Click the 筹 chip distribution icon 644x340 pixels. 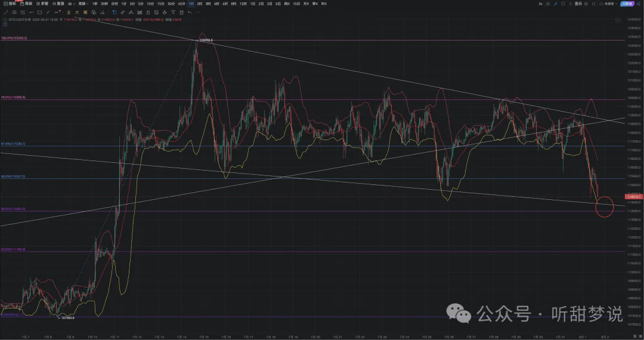click(x=85, y=13)
